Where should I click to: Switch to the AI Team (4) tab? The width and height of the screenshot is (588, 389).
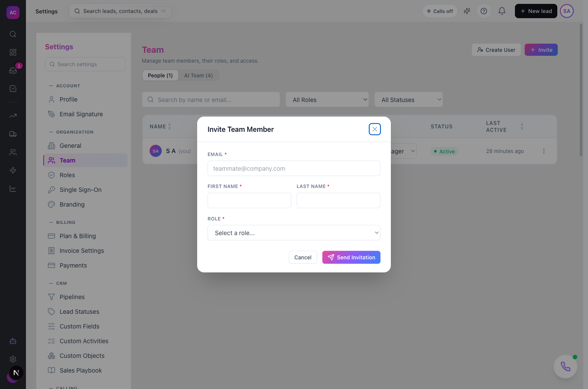coord(198,75)
